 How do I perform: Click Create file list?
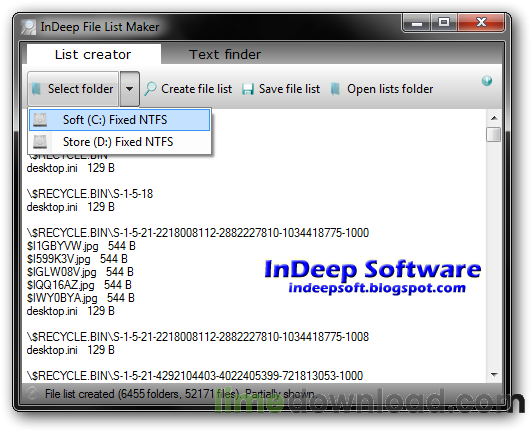pos(189,89)
